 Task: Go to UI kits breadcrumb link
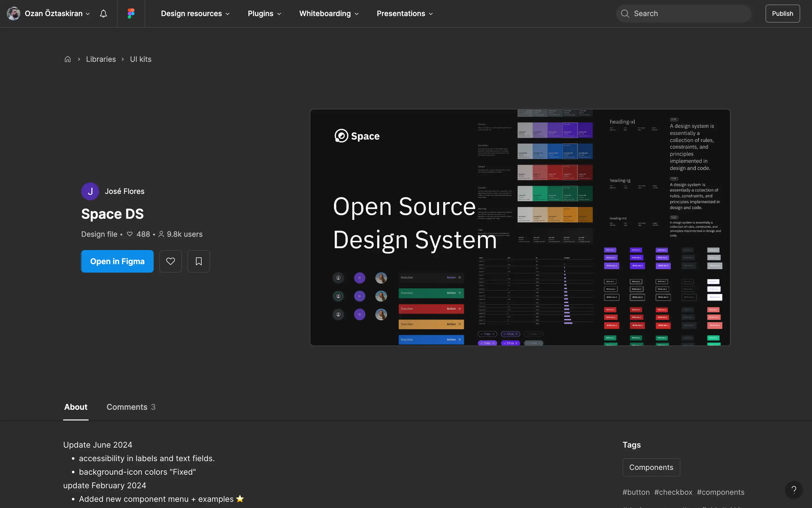141,59
